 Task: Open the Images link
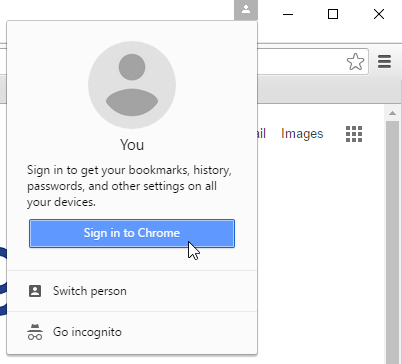(302, 134)
